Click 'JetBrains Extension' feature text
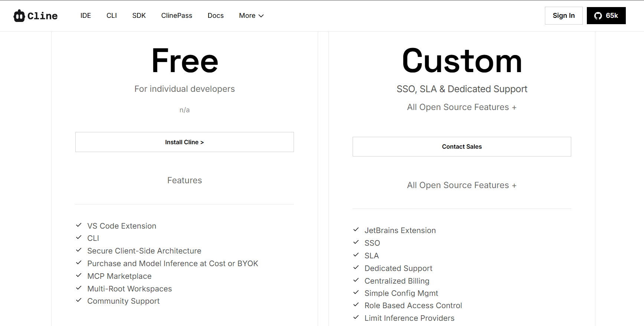 tap(400, 230)
